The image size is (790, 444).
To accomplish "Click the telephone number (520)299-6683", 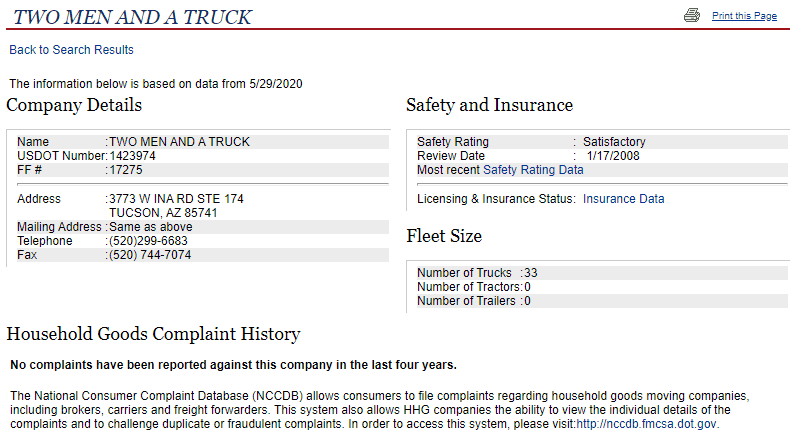I will tap(148, 241).
